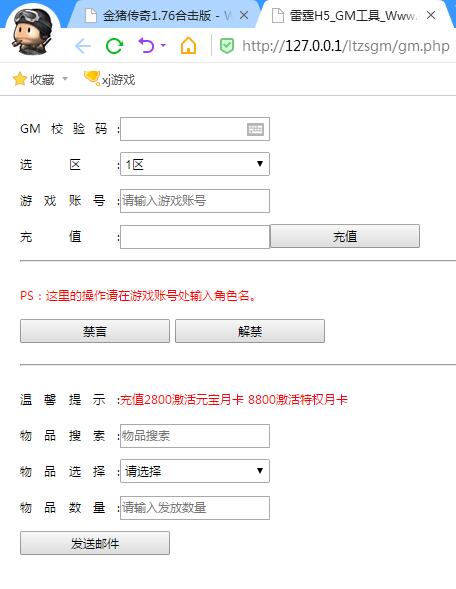Image resolution: width=456 pixels, height=589 pixels.
Task: Open the 选区 1区 dropdown
Action: 195,164
